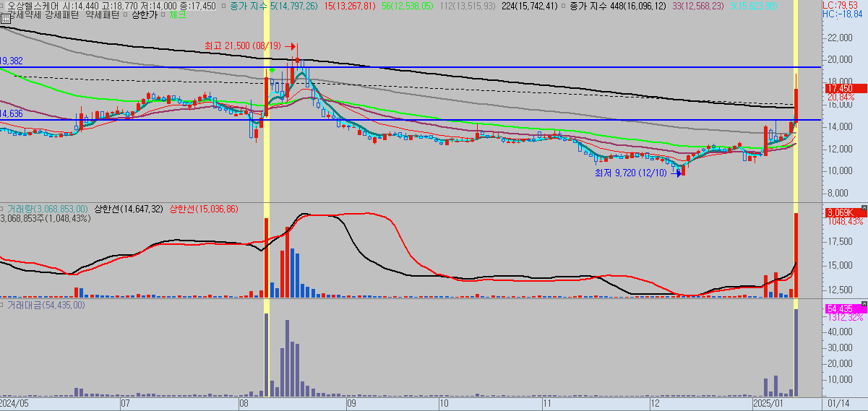Click the square marker before 오상헬스케어 title
Screen dimensions: 868x411
pyautogui.click(x=3, y=6)
